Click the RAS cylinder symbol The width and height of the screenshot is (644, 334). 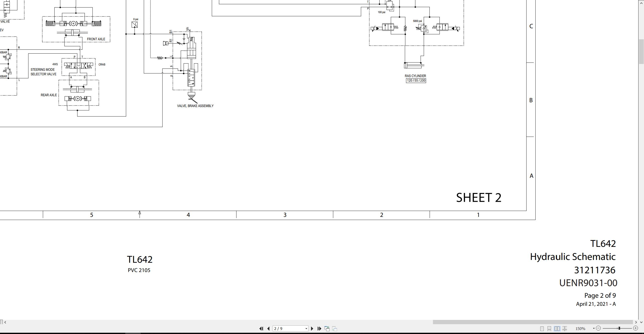pos(414,65)
